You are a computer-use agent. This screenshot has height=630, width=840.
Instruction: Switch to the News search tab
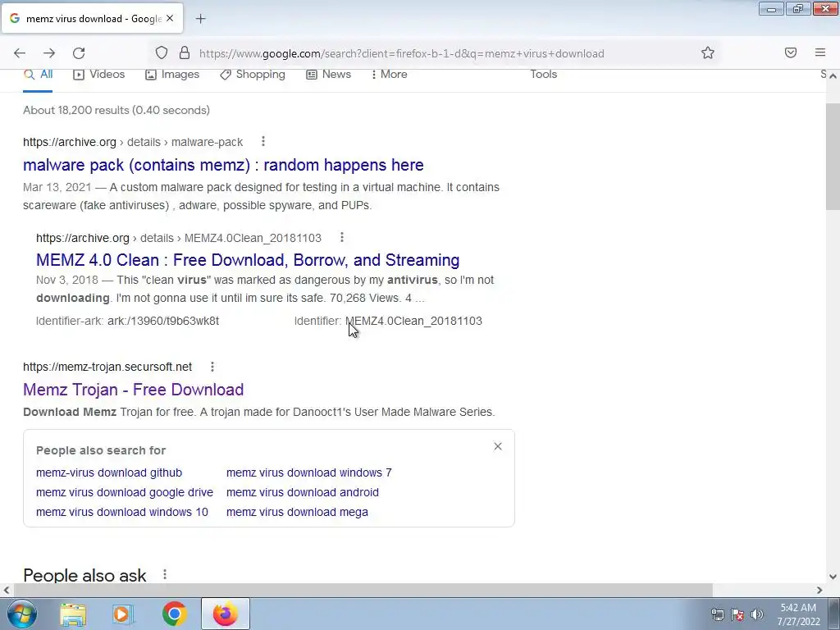pyautogui.click(x=328, y=75)
